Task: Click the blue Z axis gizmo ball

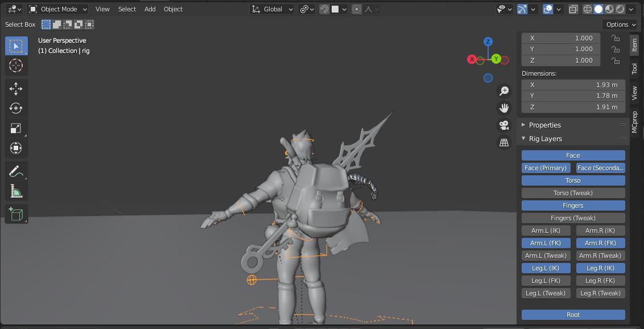Action: 488,42
